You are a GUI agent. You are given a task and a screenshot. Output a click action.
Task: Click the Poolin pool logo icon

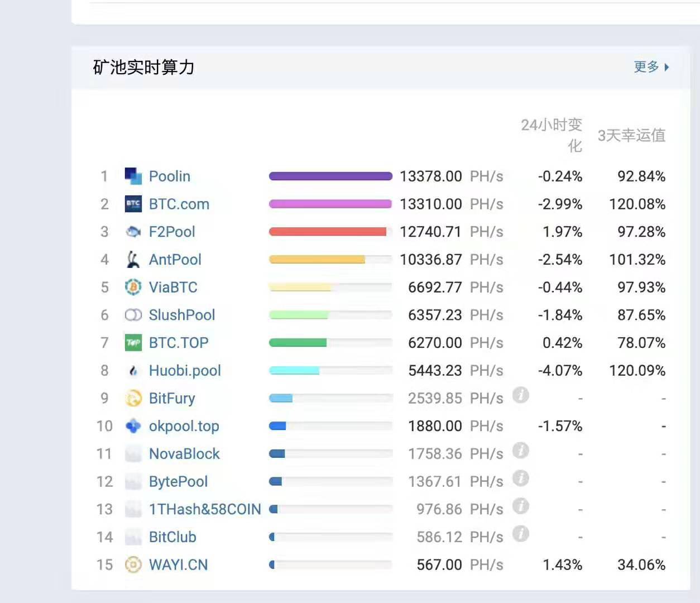[x=133, y=176]
